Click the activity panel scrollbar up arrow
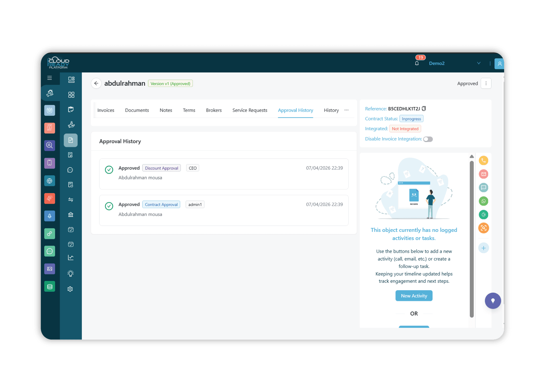The image size is (545, 392). tap(472, 157)
